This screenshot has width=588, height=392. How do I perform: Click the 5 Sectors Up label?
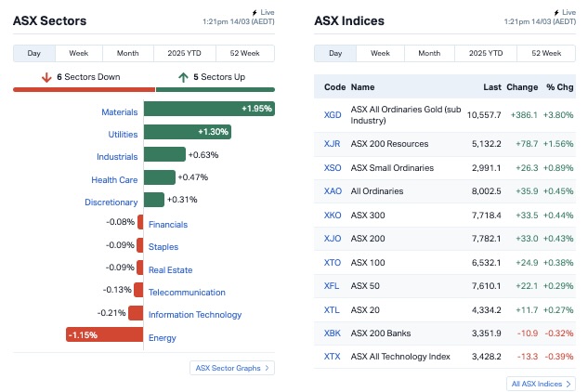point(219,77)
